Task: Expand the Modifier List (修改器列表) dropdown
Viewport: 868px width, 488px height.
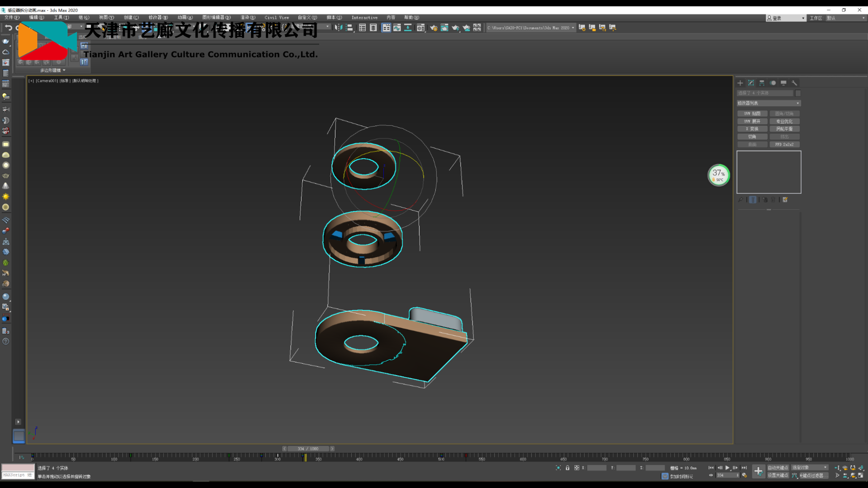Action: coord(769,103)
